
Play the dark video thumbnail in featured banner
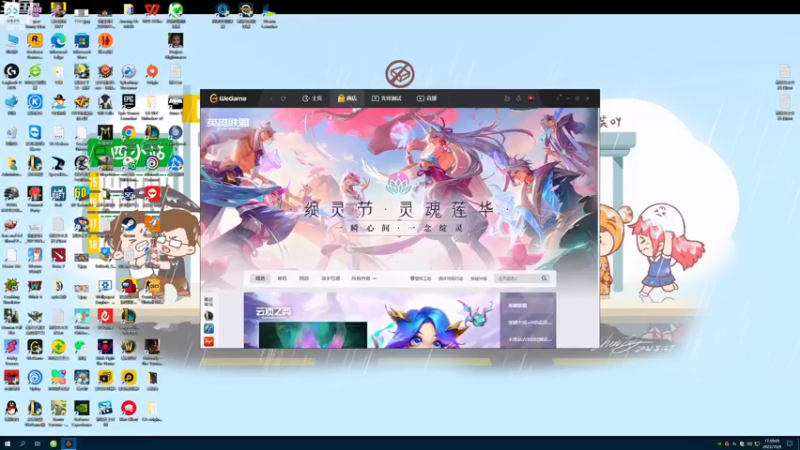313,335
